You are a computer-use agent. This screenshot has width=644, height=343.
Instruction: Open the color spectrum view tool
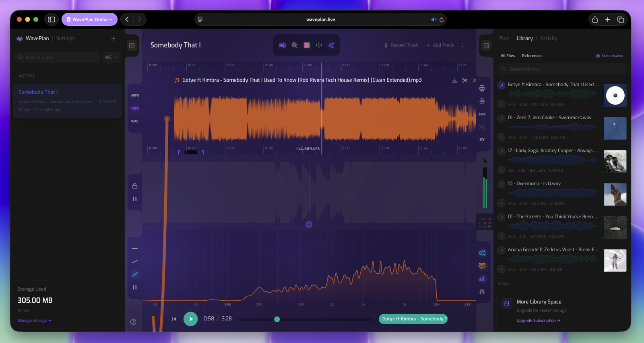(307, 45)
